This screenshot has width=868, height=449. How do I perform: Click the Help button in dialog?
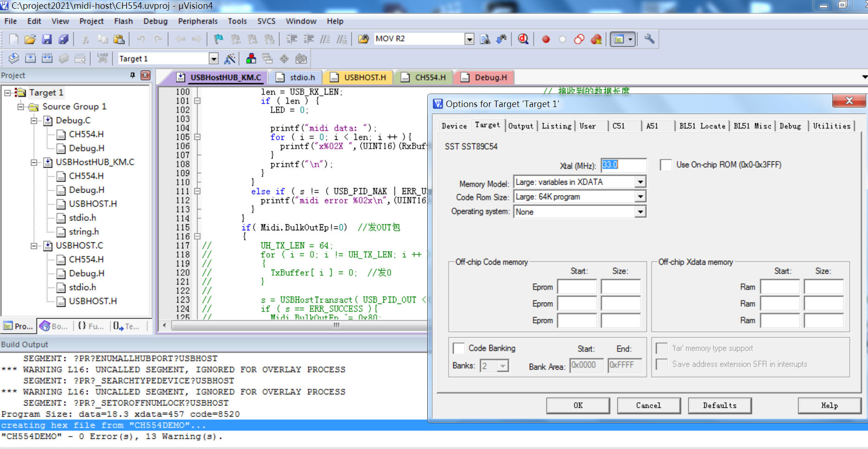coord(830,405)
